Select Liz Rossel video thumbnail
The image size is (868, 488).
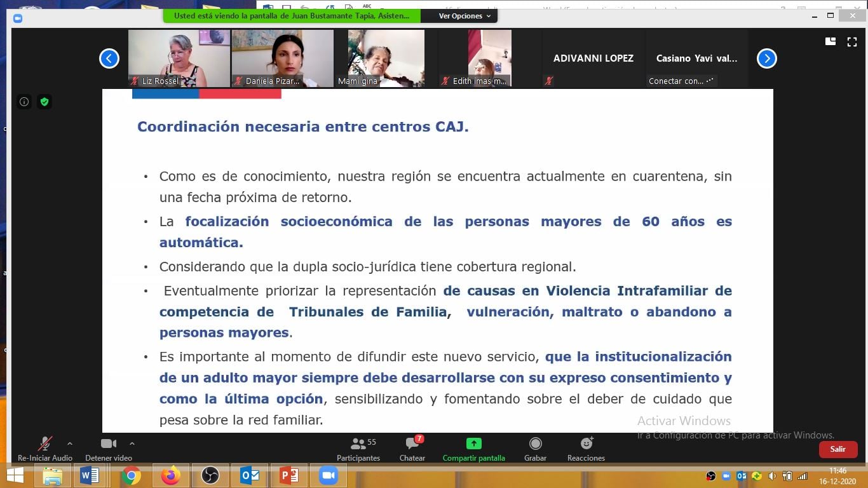tap(179, 58)
